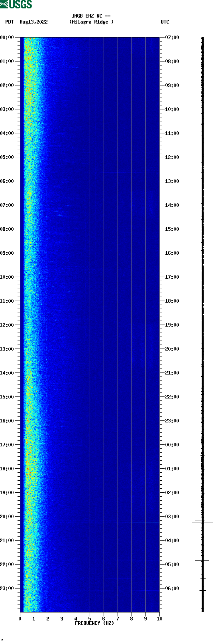Viewport: 220px width, 644px height.
Task: Click the 19:00 UTC time label
Action: [x=172, y=325]
